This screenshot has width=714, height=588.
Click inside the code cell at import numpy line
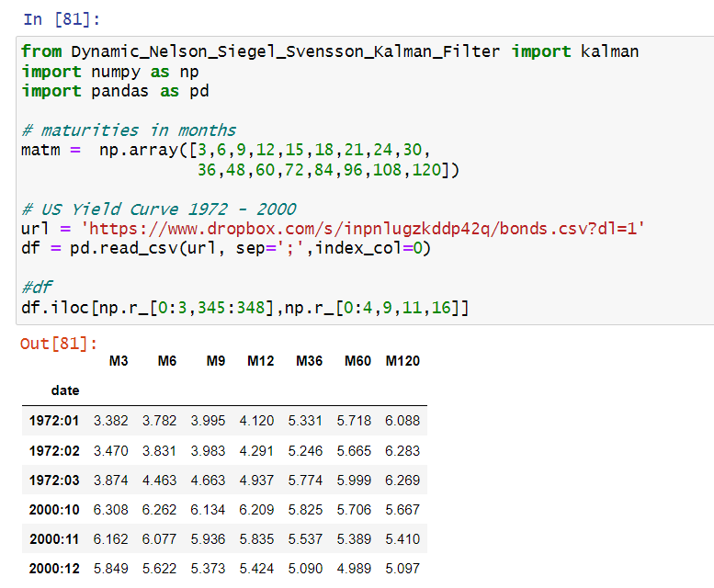[109, 72]
